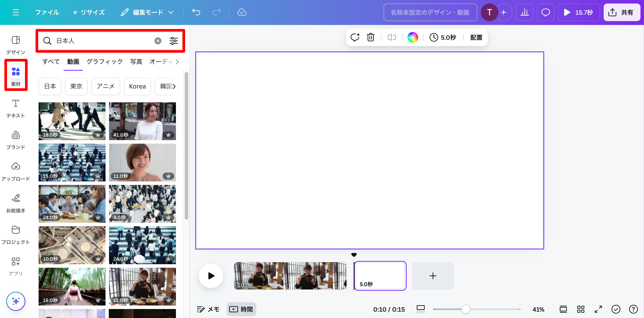The image size is (644, 318).
Task: Open the comments speech bubble
Action: point(546,12)
